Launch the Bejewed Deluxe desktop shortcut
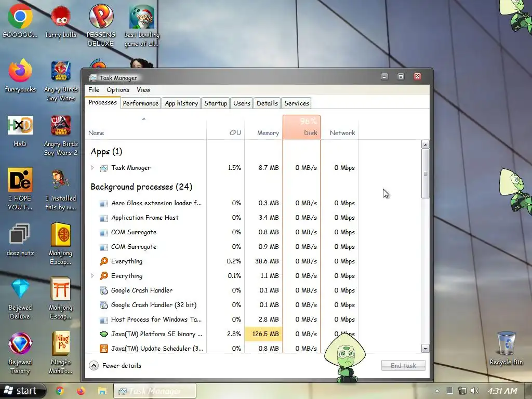 20,299
